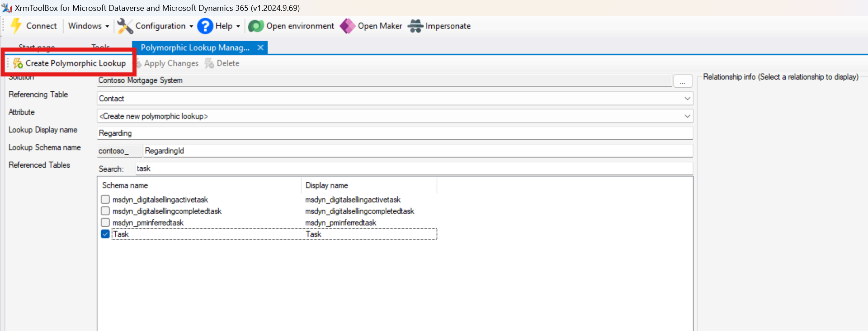The width and height of the screenshot is (868, 331).
Task: Click the Connect lightning bolt icon
Action: 16,26
